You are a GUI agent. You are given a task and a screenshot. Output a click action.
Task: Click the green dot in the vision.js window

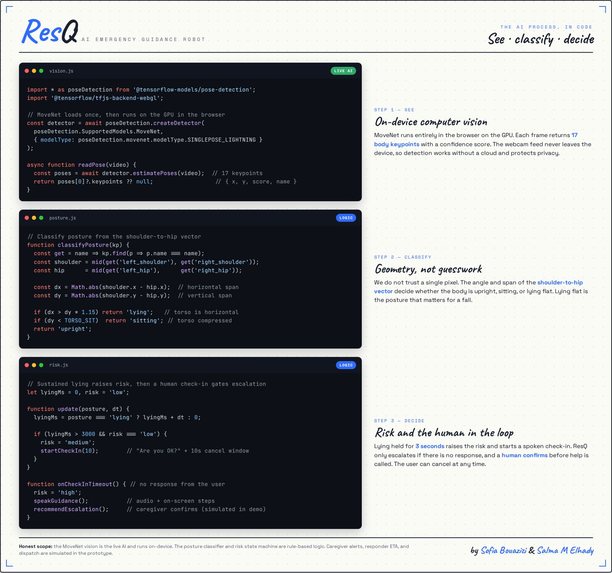point(41,71)
